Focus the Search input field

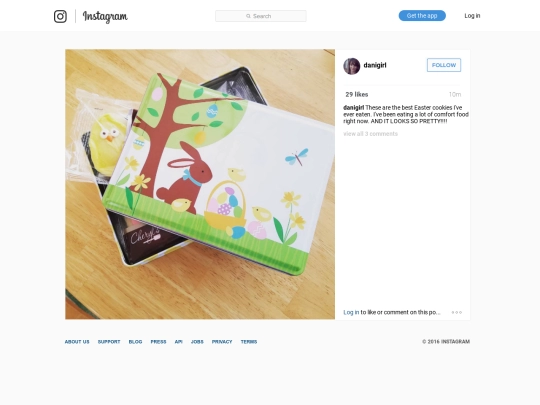tap(261, 16)
